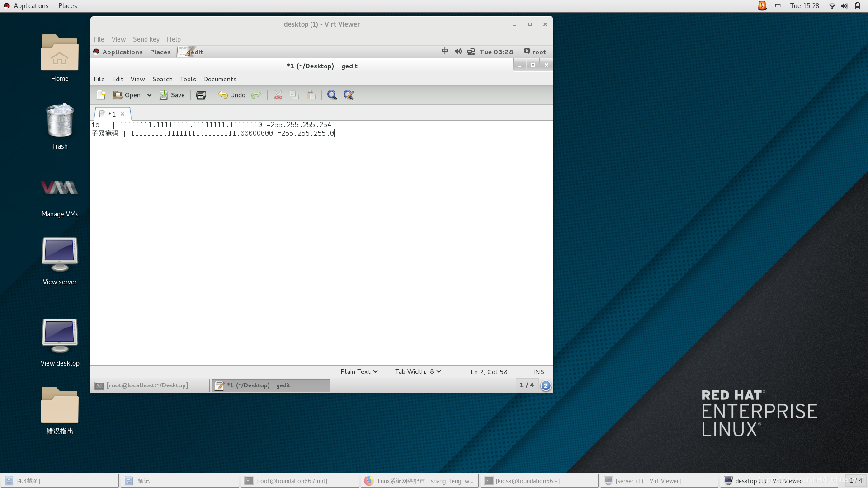Click the Cut scissors icon
Viewport: 868px width, 488px height.
point(278,95)
